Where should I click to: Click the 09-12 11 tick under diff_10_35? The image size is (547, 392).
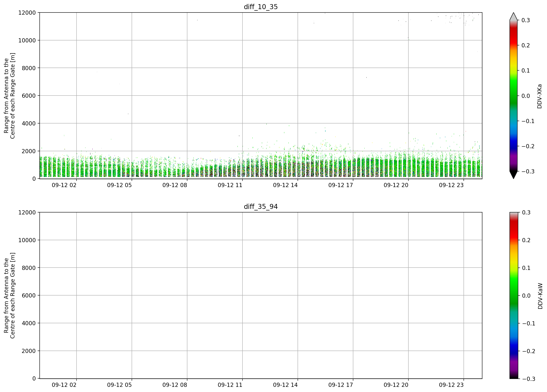pyautogui.click(x=230, y=185)
